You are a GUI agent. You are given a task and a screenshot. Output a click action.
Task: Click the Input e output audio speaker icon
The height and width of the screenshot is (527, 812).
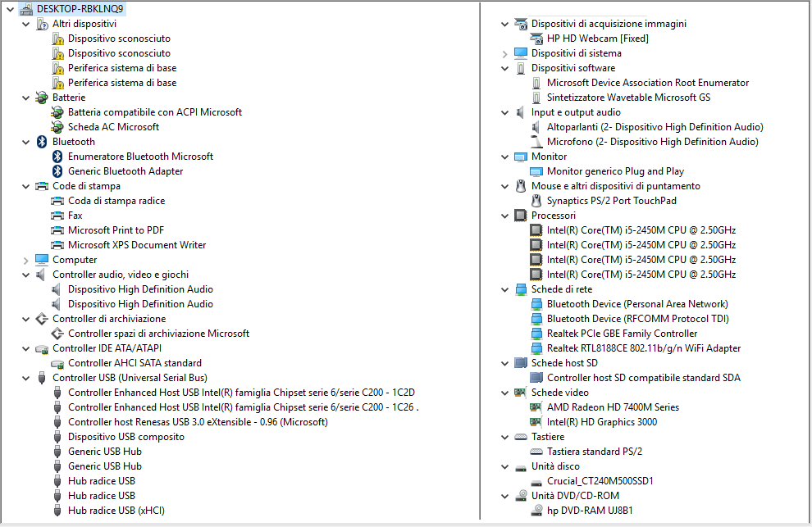coord(520,112)
